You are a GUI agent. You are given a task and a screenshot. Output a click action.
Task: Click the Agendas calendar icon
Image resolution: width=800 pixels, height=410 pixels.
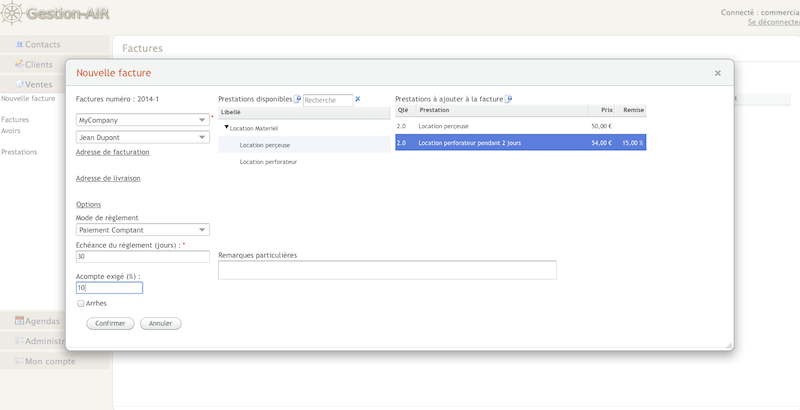click(19, 321)
